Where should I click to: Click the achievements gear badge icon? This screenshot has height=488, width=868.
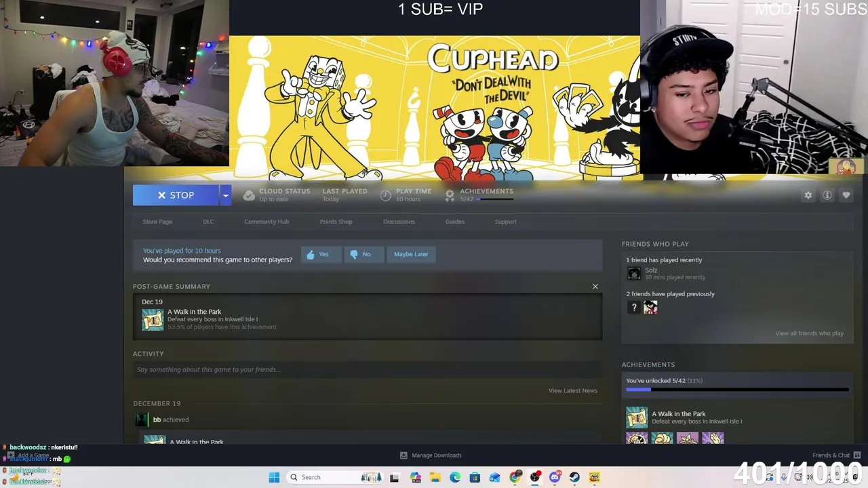click(450, 195)
